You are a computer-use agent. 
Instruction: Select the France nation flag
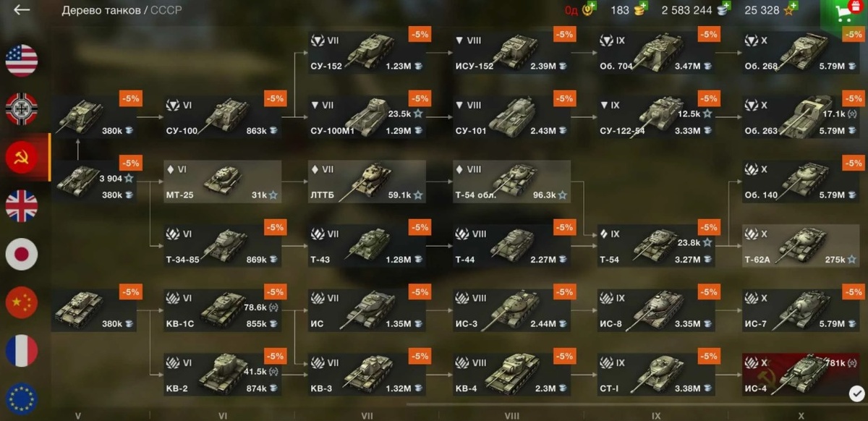point(22,352)
